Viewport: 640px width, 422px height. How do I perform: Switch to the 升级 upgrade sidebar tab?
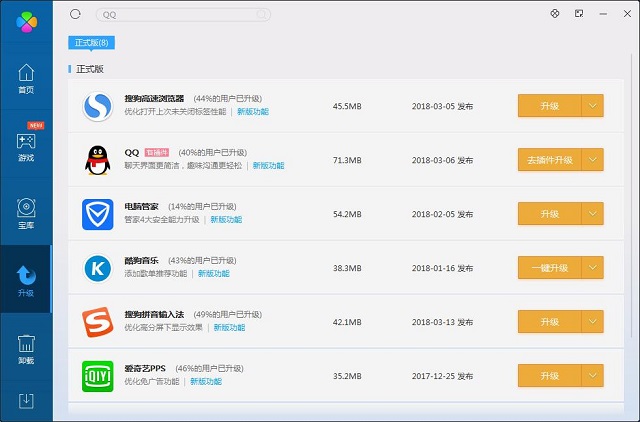tap(26, 280)
